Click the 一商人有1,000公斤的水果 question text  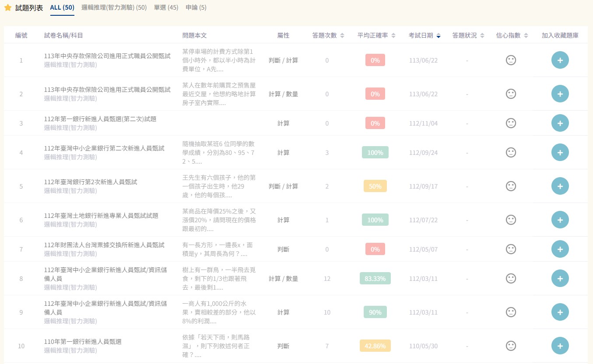click(x=219, y=312)
